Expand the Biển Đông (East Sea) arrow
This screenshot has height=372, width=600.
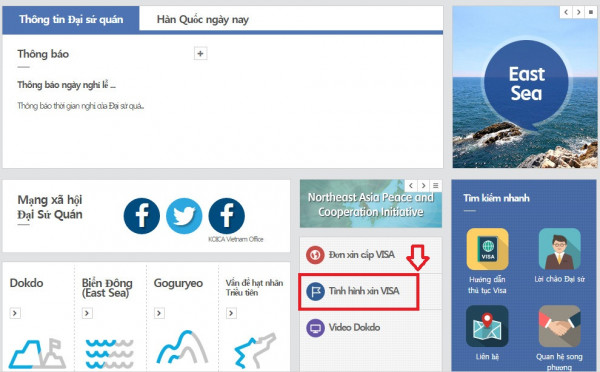click(87, 313)
